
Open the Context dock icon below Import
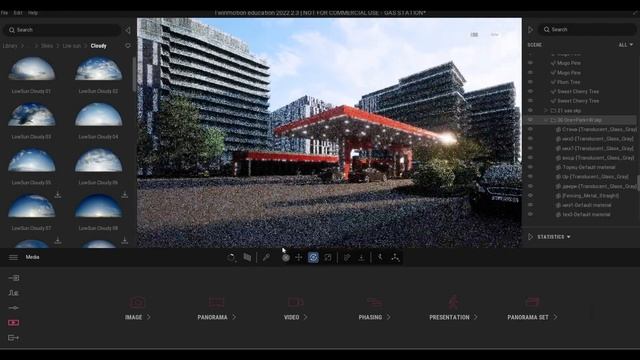13,293
